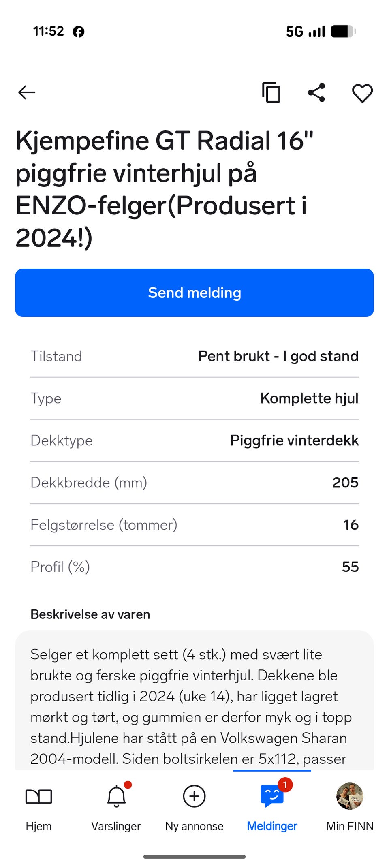Open the share icon
This screenshot has height=868, width=389.
[x=316, y=92]
